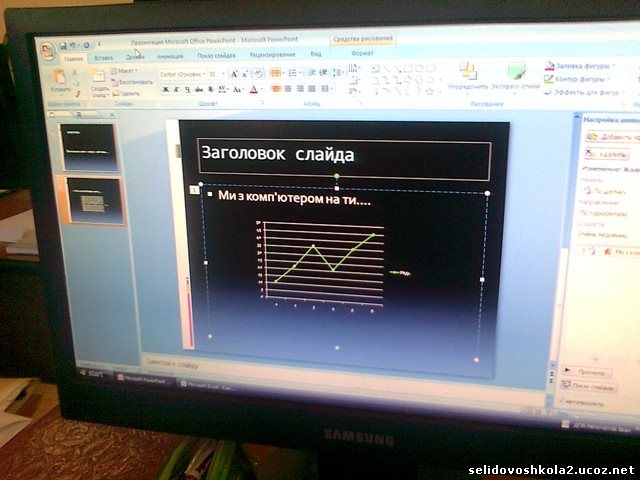Toggle Align Text Left in ribbon
This screenshot has height=480, width=640.
276,89
